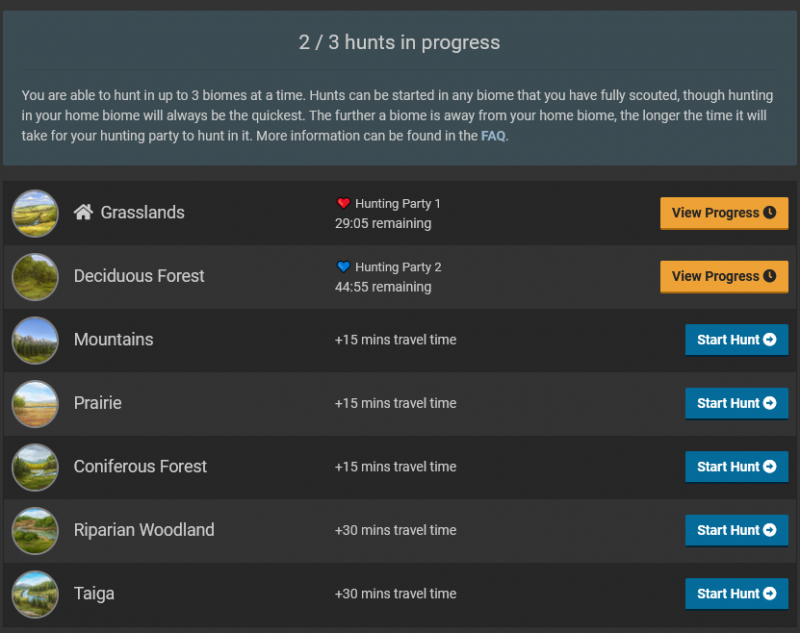Click the Riparian Woodland biome name
Image resolution: width=800 pixels, height=633 pixels.
pyautogui.click(x=144, y=530)
